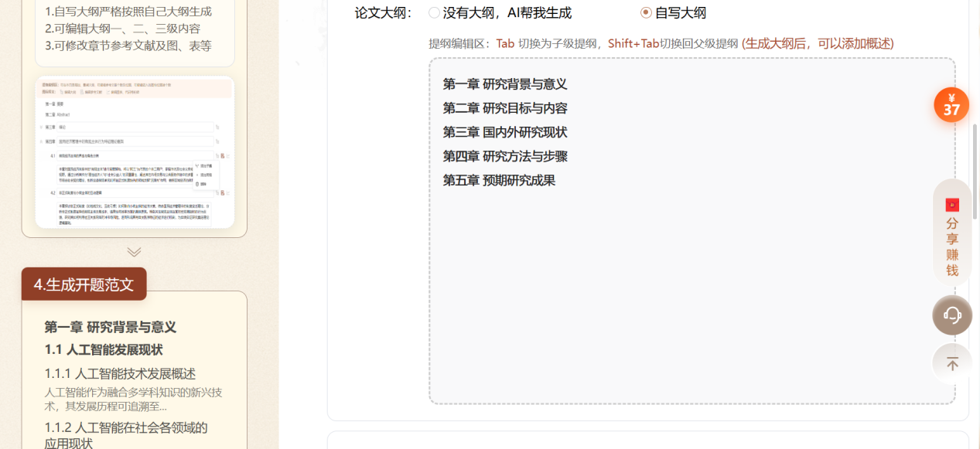
Task: Click outline line '第五章 预期研究成果'
Action: point(499,180)
